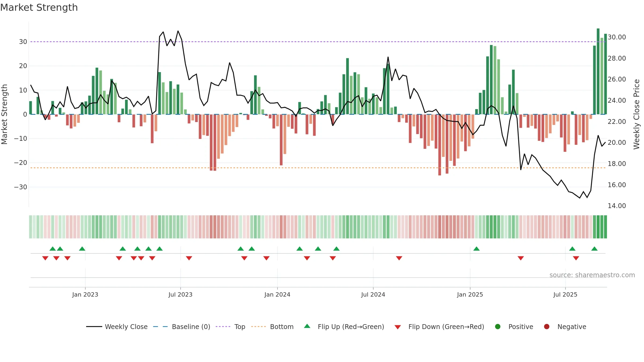Viewport: 644px width, 362px height.
Task: Click the first flip-down marker on the left
Action: [x=45, y=258]
